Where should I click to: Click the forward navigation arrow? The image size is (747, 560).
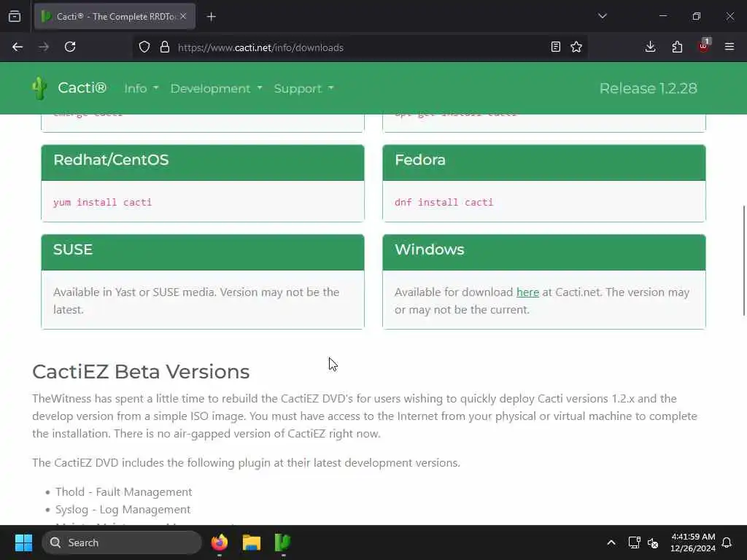44,47
